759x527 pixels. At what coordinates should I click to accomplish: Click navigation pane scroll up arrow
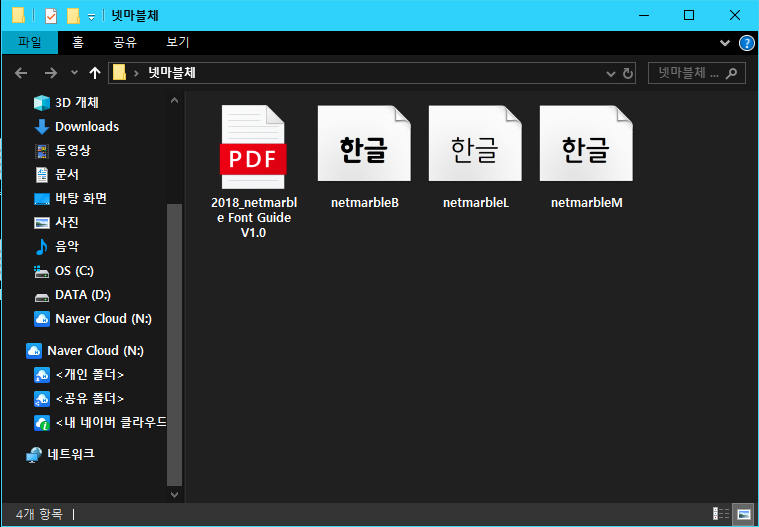pyautogui.click(x=175, y=101)
